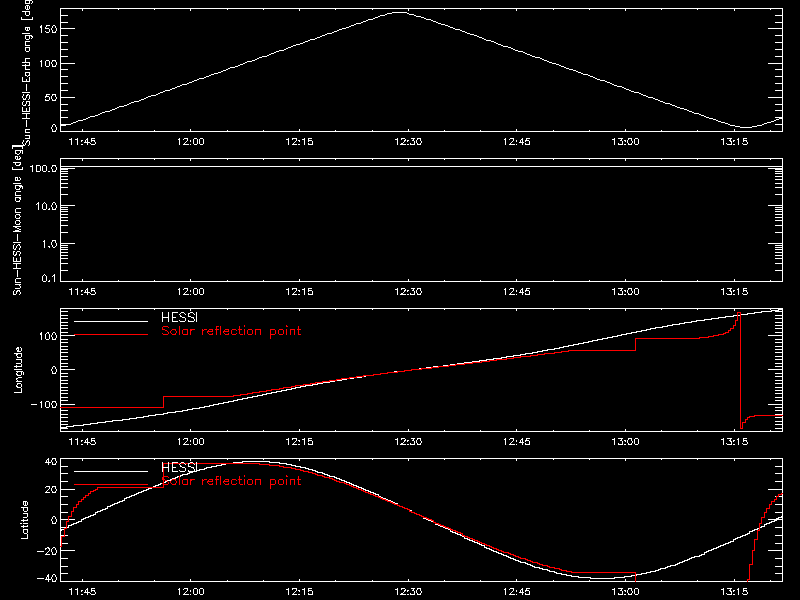This screenshot has height=600, width=800.
Task: Click 11:45 time label under Earth angle plot
Action: click(x=82, y=142)
